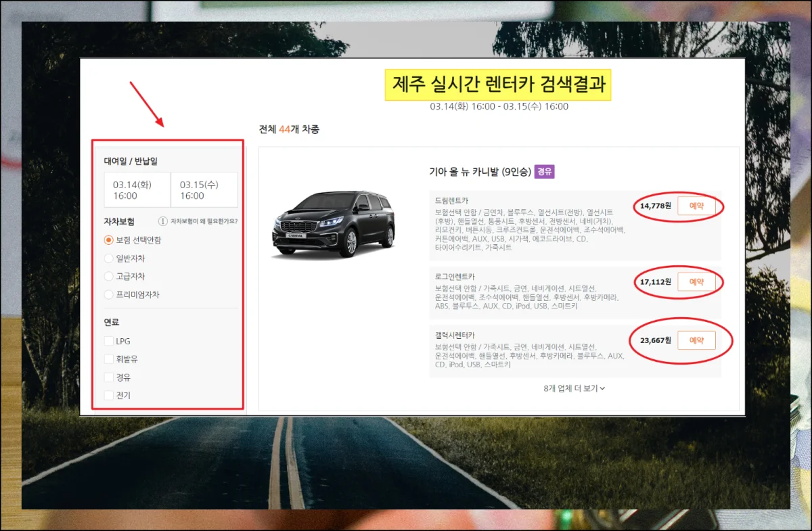Open the 03.14(화) 16:00 pickup date field
The height and width of the screenshot is (531, 812).
tap(137, 189)
